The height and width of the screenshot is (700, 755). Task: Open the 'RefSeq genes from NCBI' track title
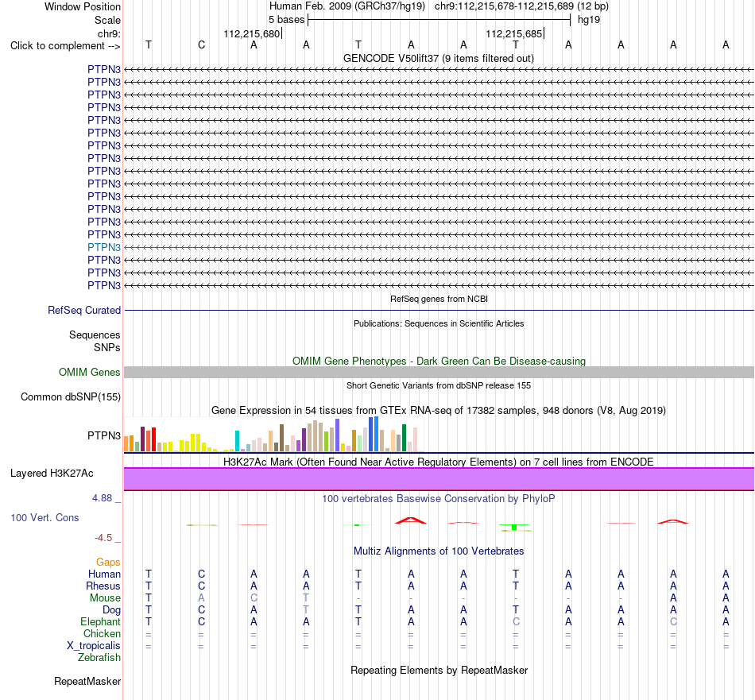point(439,299)
